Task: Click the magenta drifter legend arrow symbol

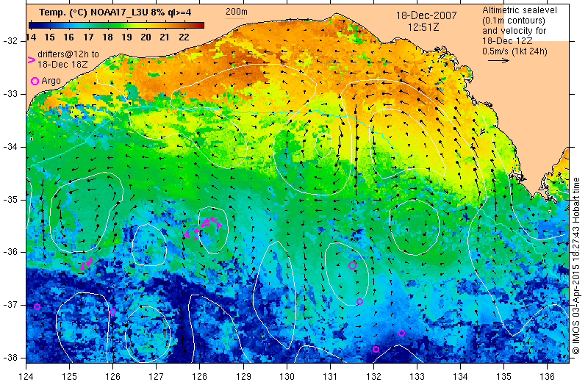Action: pos(32,60)
